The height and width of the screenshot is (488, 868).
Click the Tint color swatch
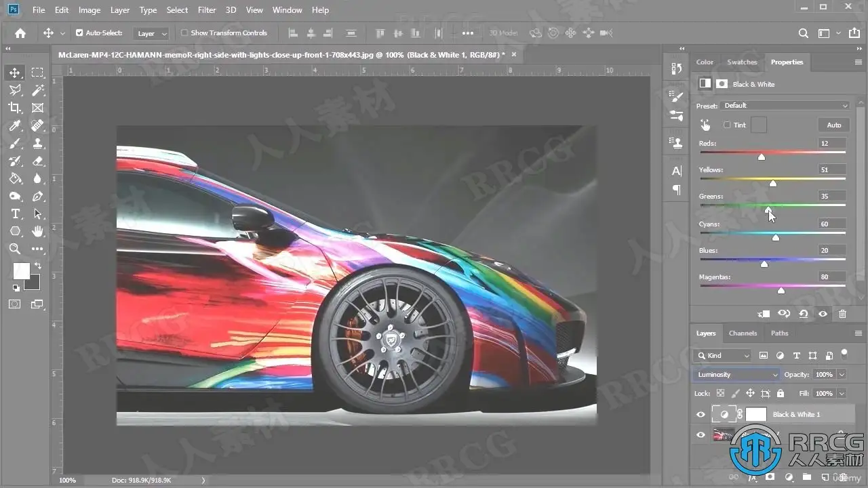pos(759,125)
